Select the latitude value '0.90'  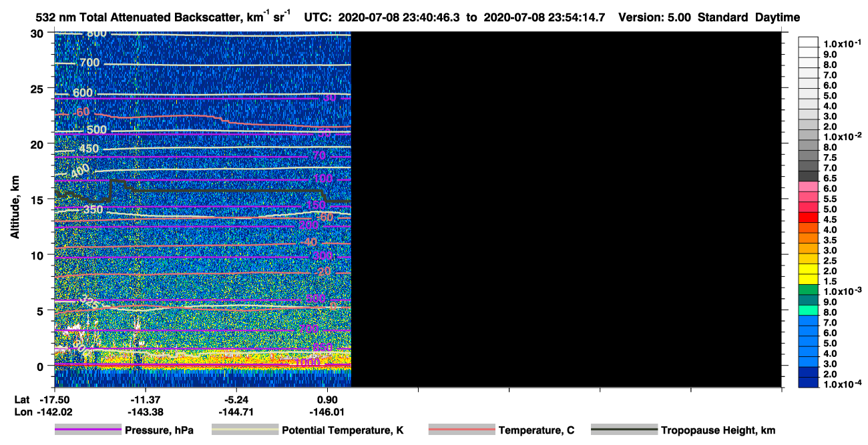(327, 399)
